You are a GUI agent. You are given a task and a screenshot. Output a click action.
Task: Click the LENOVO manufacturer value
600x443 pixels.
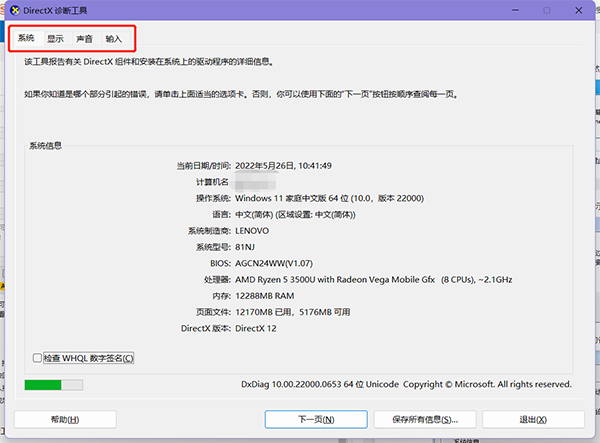[252, 231]
